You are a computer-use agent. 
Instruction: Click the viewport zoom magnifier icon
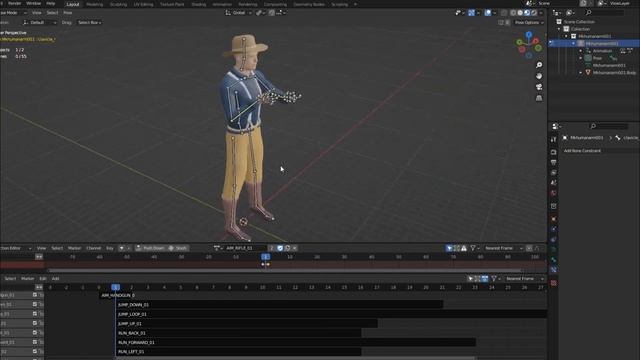tap(539, 65)
